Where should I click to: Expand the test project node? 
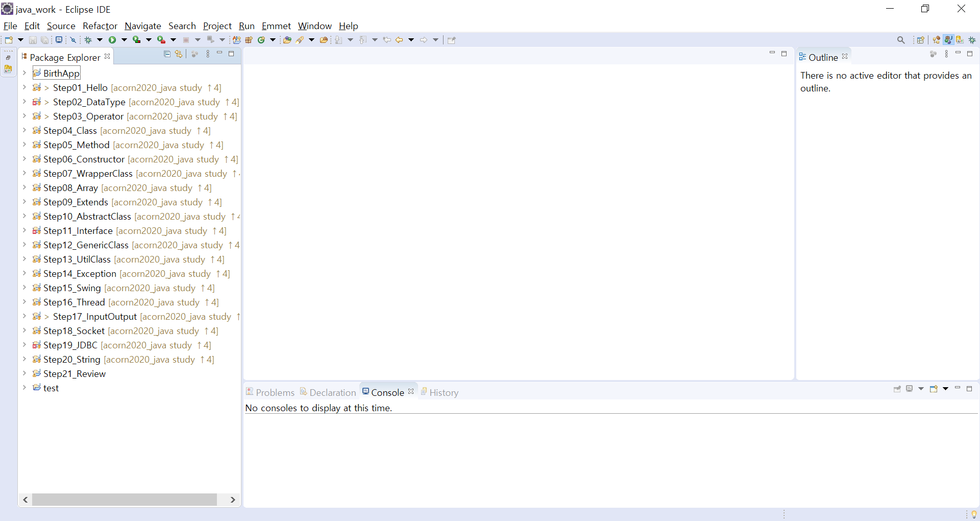[x=24, y=388]
